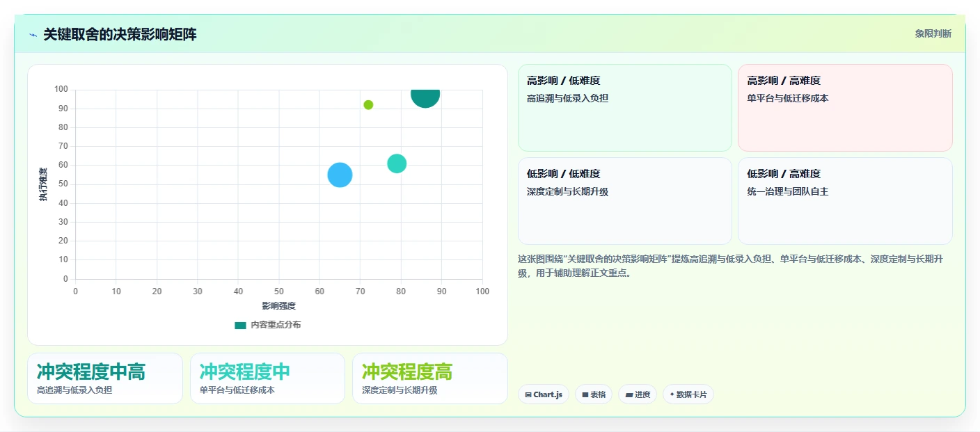
Task: Click 深度定制与长期升级 under 冲突程度高
Action: pyautogui.click(x=400, y=390)
